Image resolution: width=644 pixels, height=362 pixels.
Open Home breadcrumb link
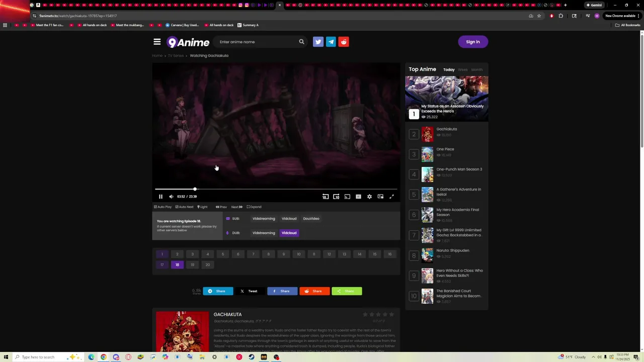click(157, 56)
